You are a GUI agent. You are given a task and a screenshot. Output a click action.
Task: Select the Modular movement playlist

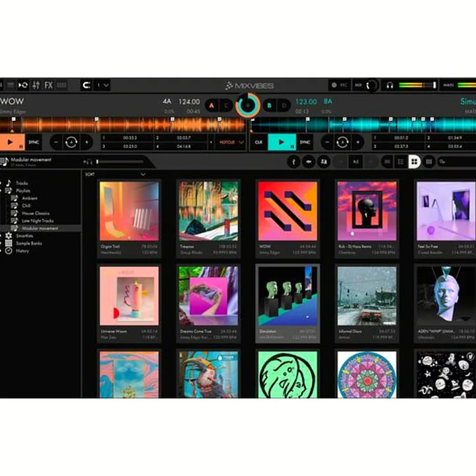tap(40, 228)
